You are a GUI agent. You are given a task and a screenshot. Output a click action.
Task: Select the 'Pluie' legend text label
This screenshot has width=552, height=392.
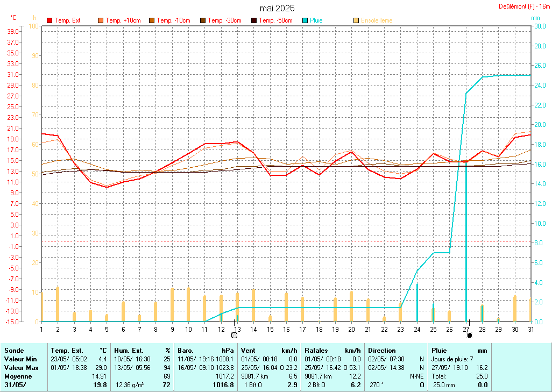coord(316,20)
